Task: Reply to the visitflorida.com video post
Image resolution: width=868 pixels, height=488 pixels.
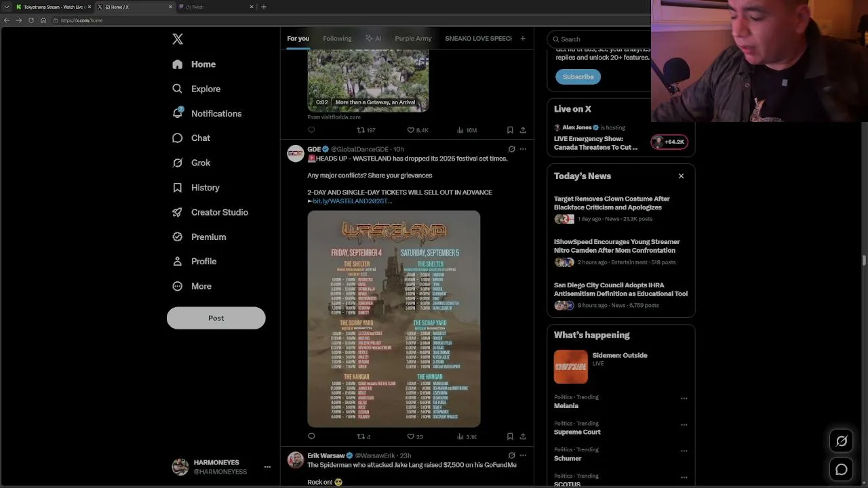Action: tap(311, 130)
